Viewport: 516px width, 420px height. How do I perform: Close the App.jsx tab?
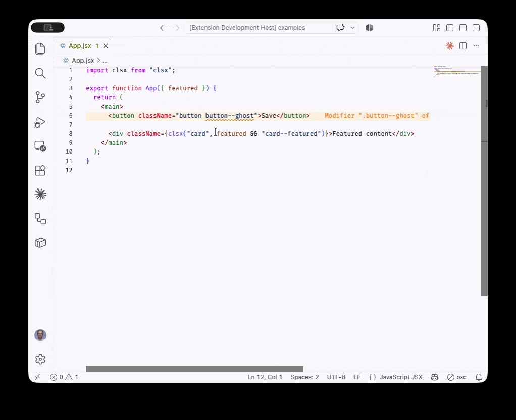click(x=106, y=46)
